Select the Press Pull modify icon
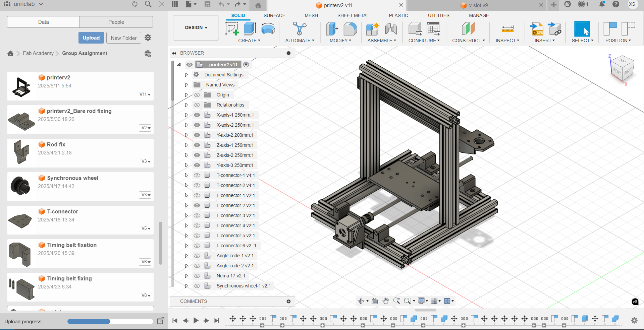 coord(332,29)
